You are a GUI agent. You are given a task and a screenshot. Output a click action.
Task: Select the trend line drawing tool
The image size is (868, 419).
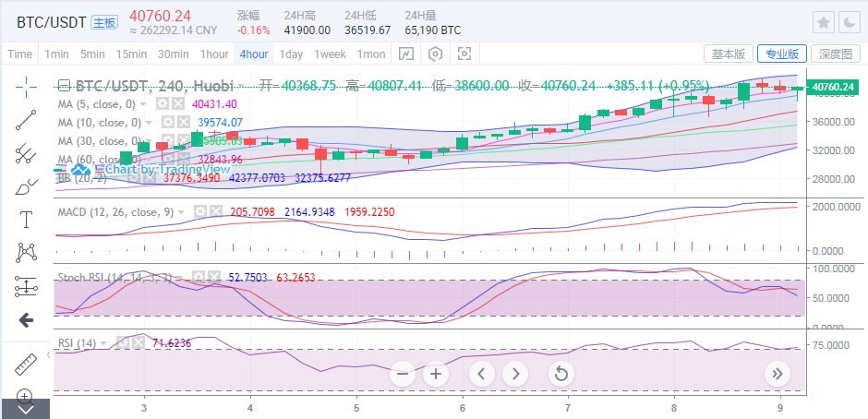coord(26,120)
